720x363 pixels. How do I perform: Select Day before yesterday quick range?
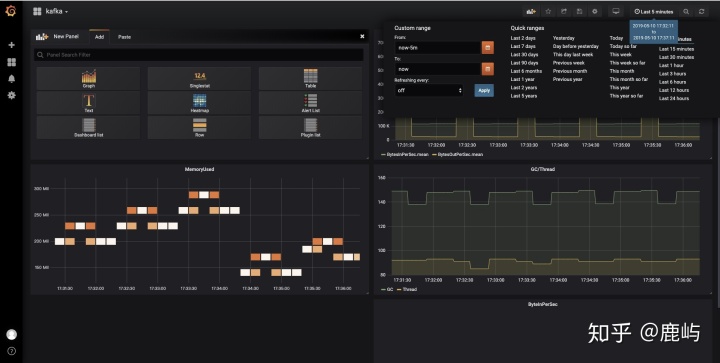pos(576,46)
